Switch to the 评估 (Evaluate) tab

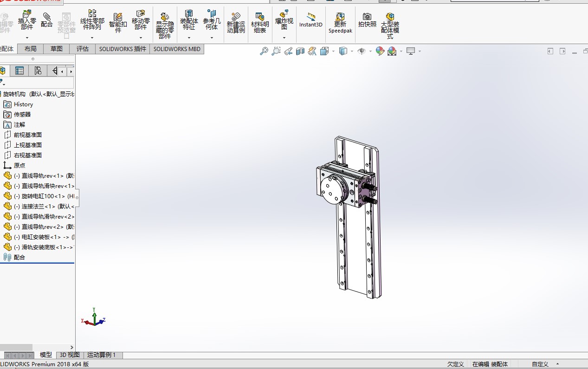pyautogui.click(x=83, y=49)
